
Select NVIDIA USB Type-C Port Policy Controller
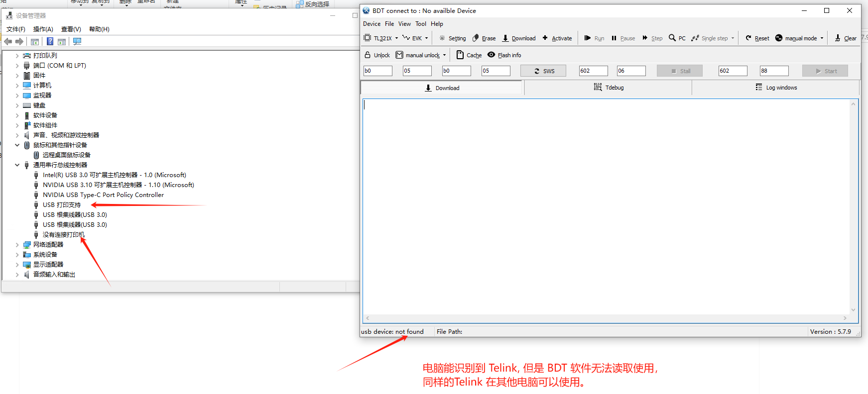[103, 195]
